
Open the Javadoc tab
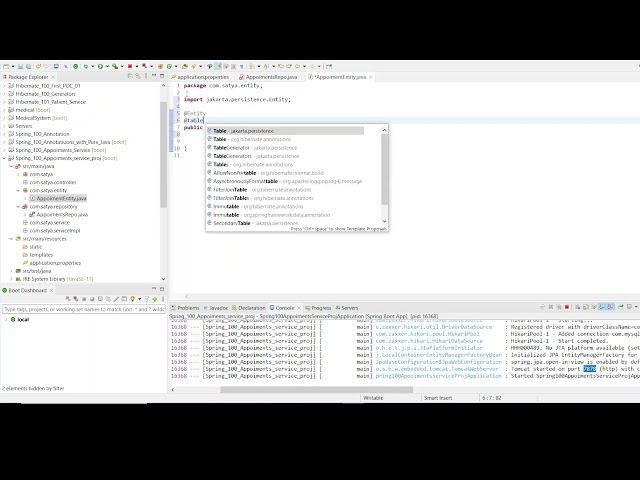tap(216, 308)
